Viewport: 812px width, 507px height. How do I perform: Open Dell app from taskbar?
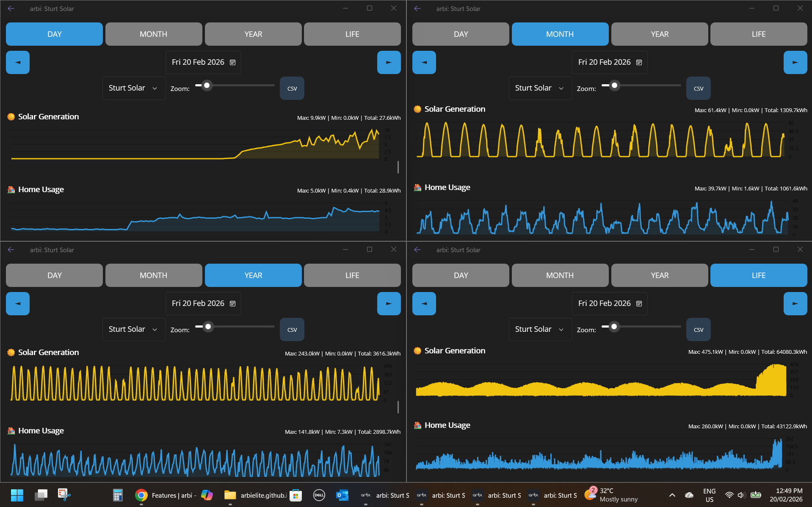tap(319, 495)
